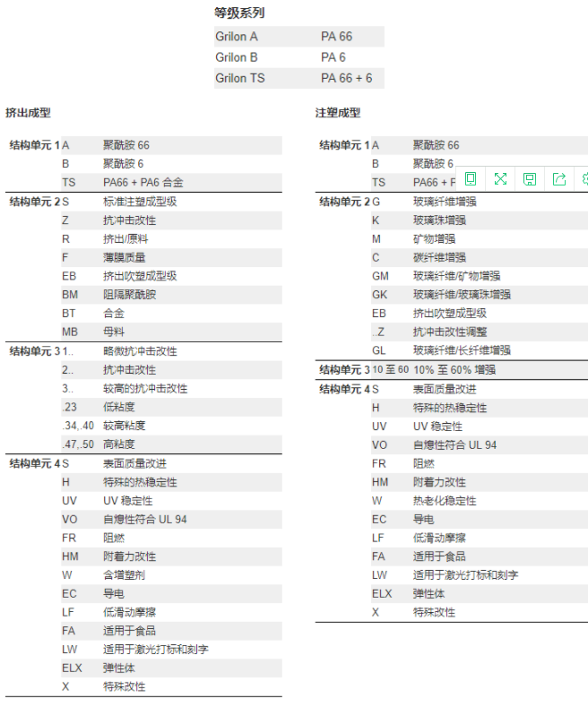Screen dimensions: 588x707
Task: Open the settings gear icon
Action: (584, 179)
